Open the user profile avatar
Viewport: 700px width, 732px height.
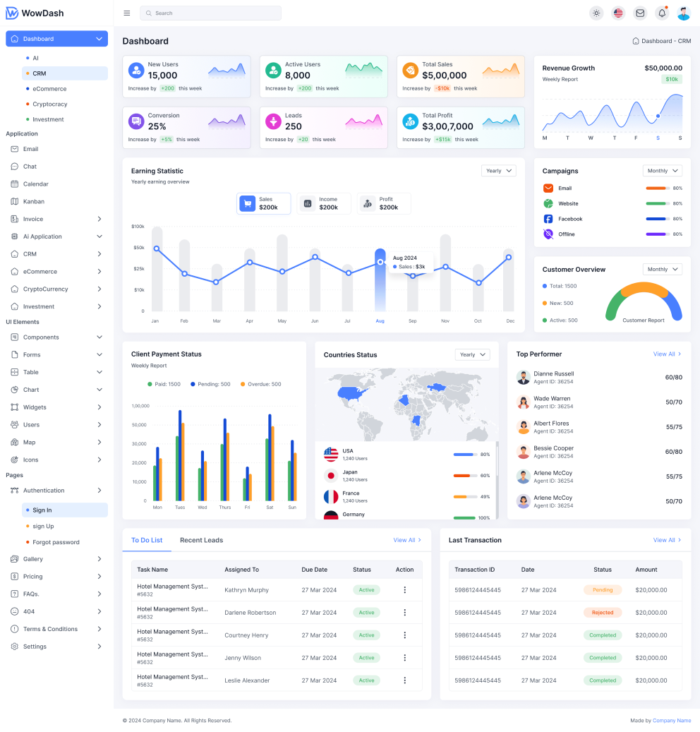tap(684, 13)
